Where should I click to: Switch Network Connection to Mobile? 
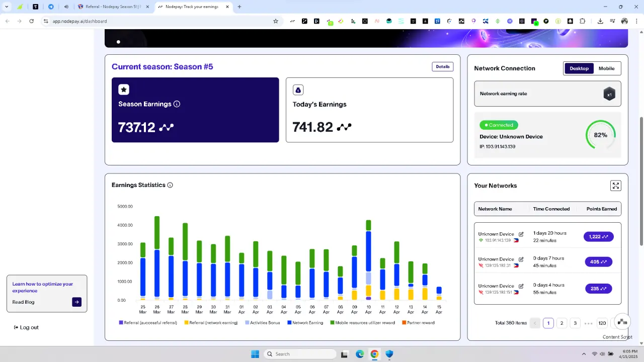pyautogui.click(x=606, y=68)
